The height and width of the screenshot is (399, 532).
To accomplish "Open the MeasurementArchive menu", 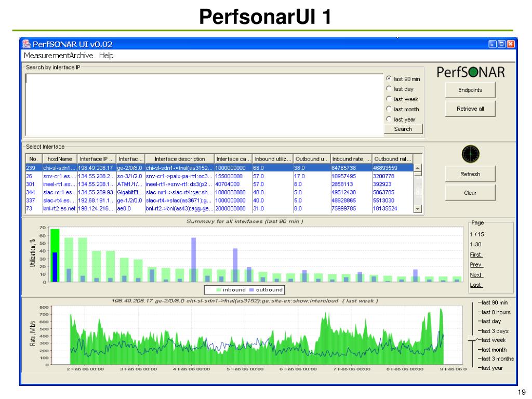I will (58, 55).
